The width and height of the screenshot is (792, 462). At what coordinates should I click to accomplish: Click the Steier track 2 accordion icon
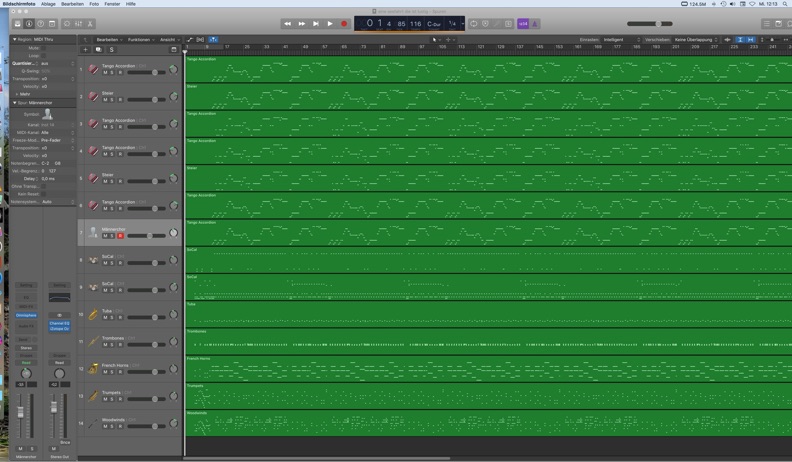click(93, 96)
